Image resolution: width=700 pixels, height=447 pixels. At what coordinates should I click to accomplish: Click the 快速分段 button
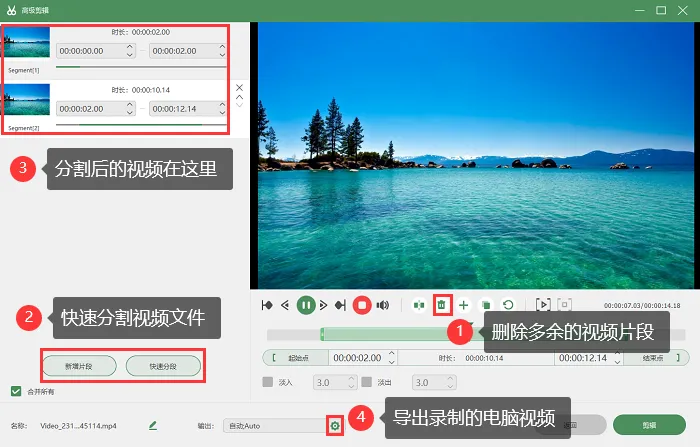[163, 366]
